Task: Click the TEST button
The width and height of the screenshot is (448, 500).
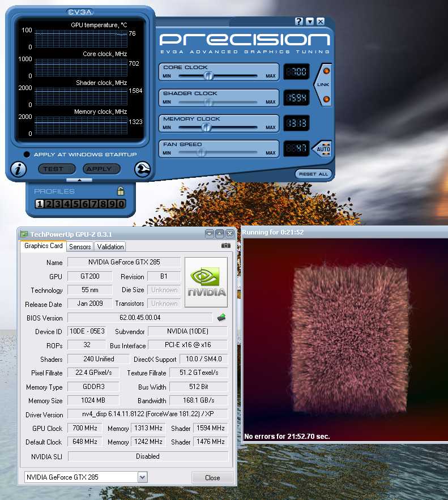Action: pos(57,169)
